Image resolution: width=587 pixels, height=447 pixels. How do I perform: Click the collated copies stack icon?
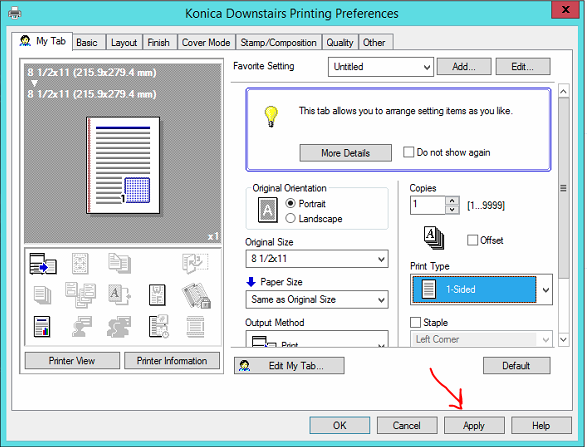pyautogui.click(x=434, y=238)
